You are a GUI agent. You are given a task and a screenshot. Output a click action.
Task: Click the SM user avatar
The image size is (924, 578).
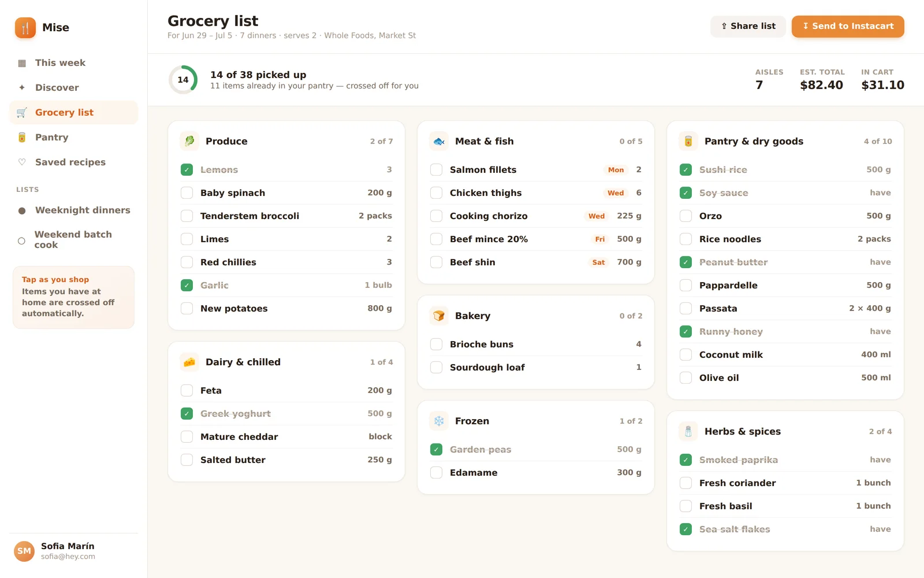click(x=24, y=551)
